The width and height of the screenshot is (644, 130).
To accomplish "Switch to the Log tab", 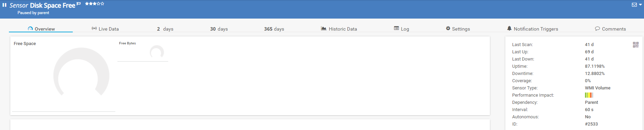I will [401, 29].
